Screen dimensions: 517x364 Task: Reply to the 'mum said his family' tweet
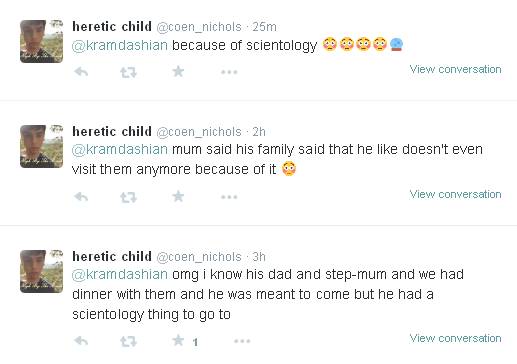point(81,197)
